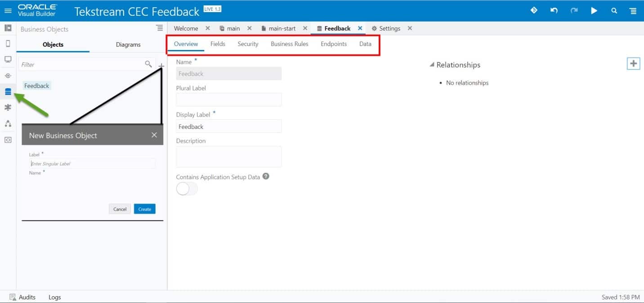Click the LIVE 1.3 version badge
Viewport: 644px width, 303px height.
[212, 9]
